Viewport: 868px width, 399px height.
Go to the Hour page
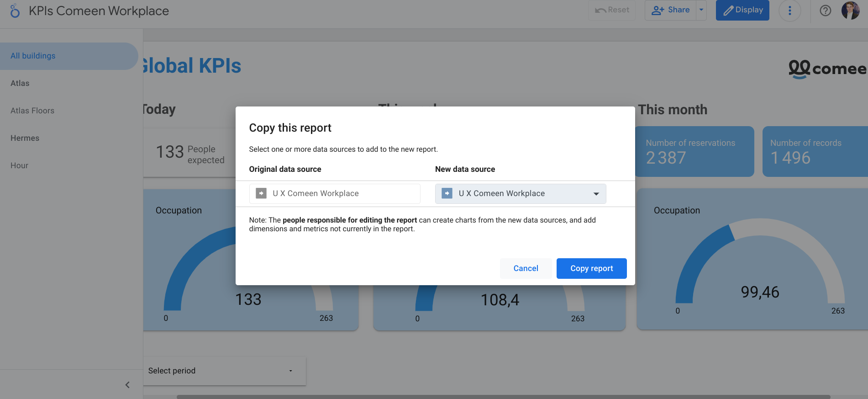(20, 165)
